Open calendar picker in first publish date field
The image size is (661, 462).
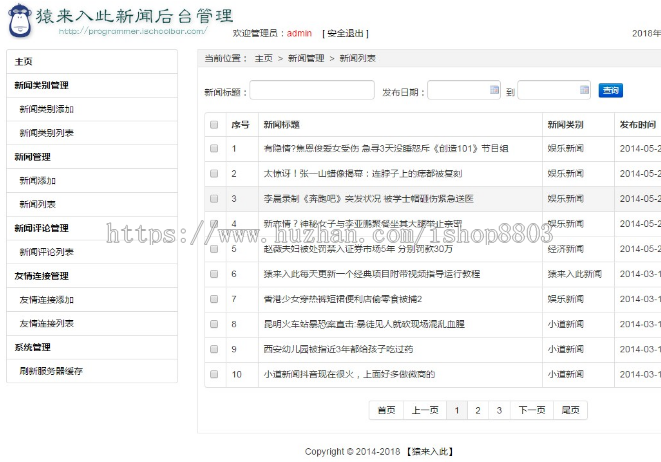click(493, 90)
